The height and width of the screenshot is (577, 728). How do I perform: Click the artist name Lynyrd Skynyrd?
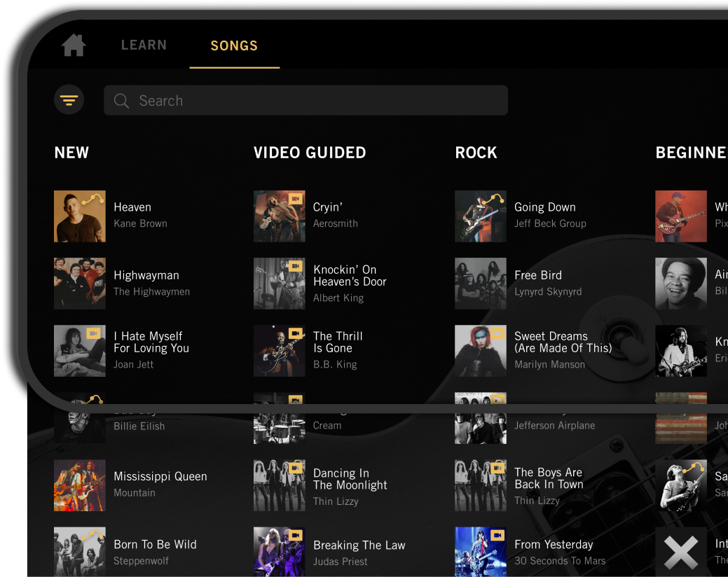tap(548, 292)
